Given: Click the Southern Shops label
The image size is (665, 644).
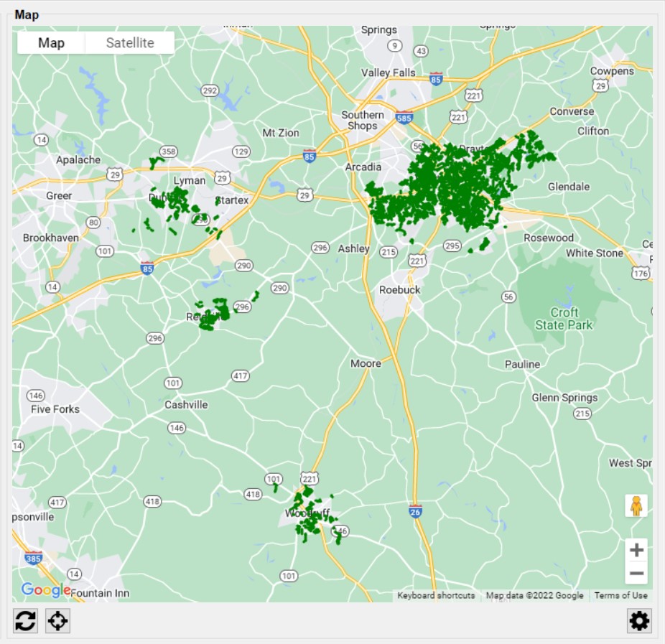Looking at the screenshot, I should pyautogui.click(x=363, y=121).
